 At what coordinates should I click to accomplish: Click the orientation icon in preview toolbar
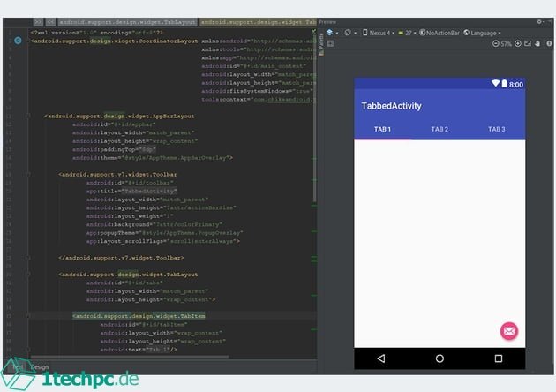click(348, 33)
